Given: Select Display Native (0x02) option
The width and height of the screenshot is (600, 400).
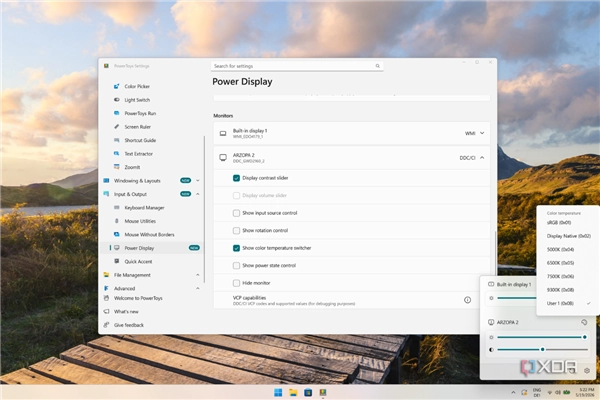Looking at the screenshot, I should (x=568, y=236).
